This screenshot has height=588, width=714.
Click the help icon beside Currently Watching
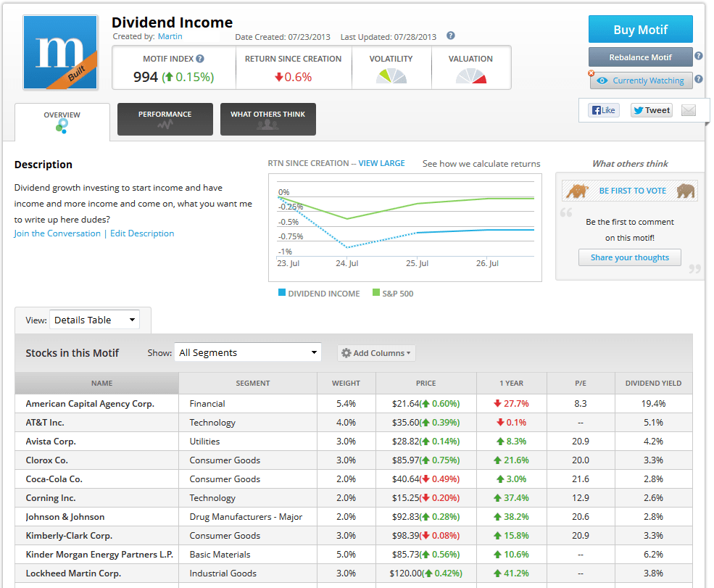(x=699, y=79)
